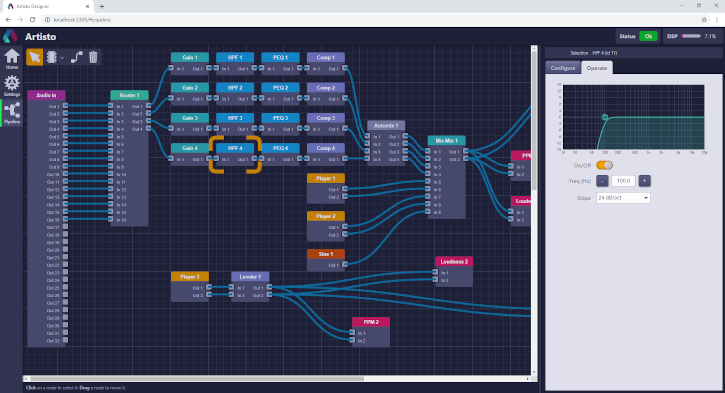725x393 pixels.
Task: Click the canvas vertical scrollbar thumb
Action: [x=534, y=121]
